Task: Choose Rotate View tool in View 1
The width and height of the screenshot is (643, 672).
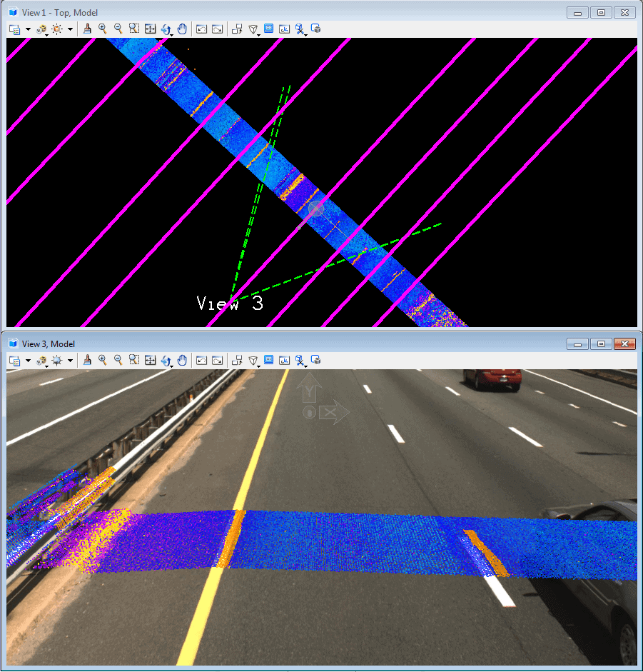Action: (x=166, y=29)
